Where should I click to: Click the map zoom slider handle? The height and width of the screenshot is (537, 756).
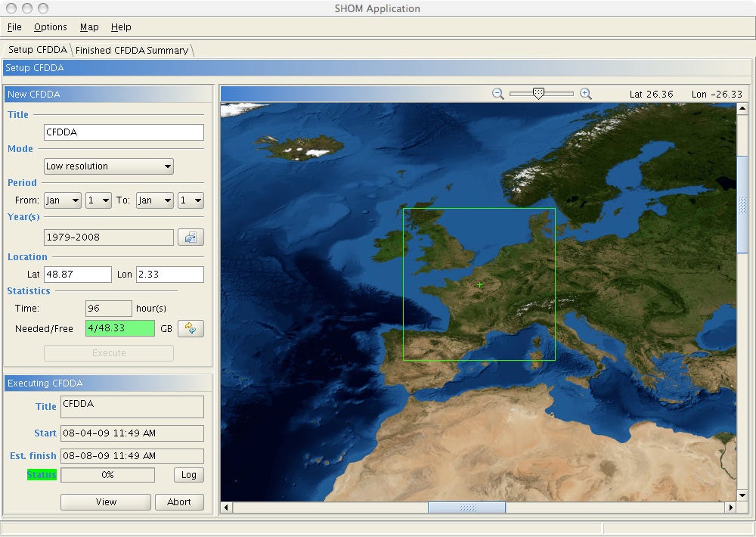tap(538, 93)
